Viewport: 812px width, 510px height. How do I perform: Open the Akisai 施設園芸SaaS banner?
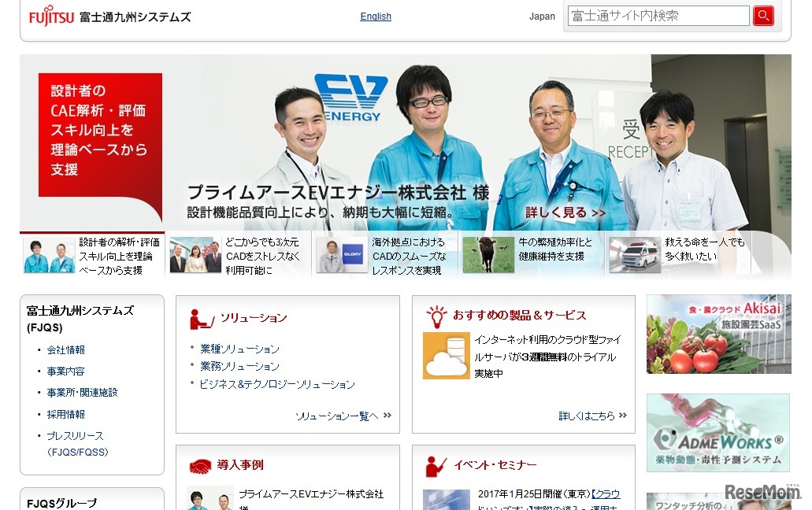tap(719, 334)
